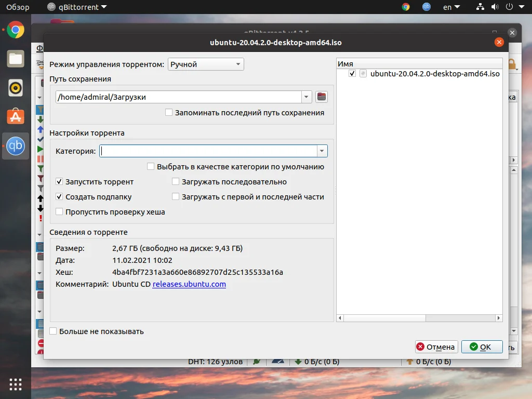Open the en keyboard layout menu
Viewport: 532px width, 399px height.
point(451,7)
